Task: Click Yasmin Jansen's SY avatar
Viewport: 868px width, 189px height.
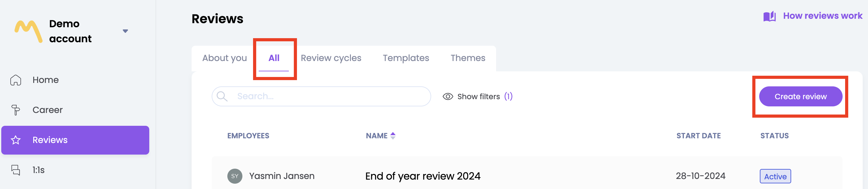Action: click(x=235, y=176)
